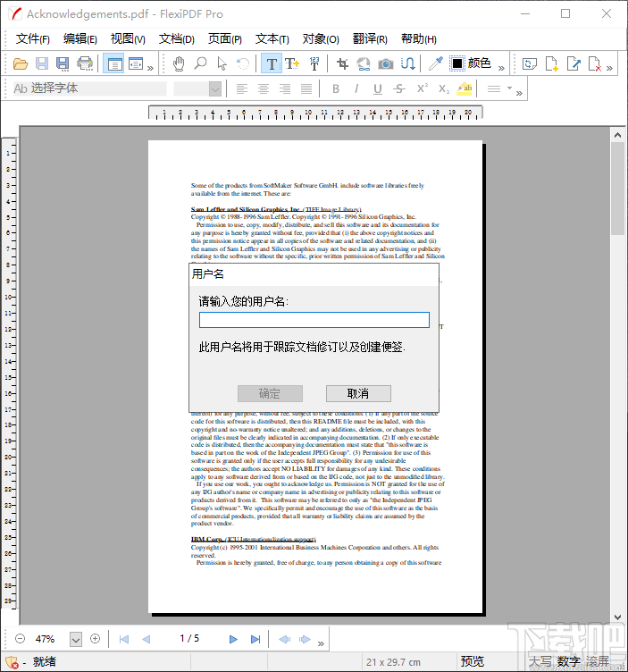Select the magnifier Zoom tool
The width and height of the screenshot is (628, 672).
pos(200,63)
